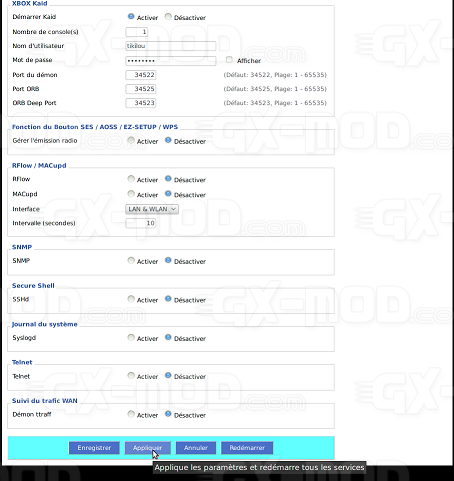The image size is (454, 481).
Task: Turn on SNMP with Activer option
Action: point(131,260)
